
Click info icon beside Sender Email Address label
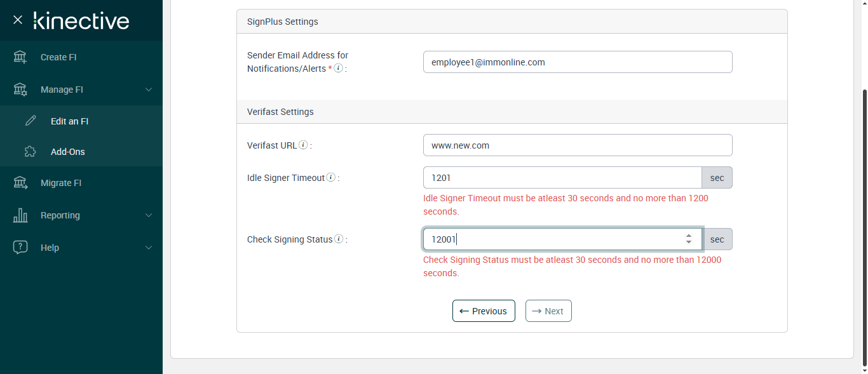click(x=339, y=68)
